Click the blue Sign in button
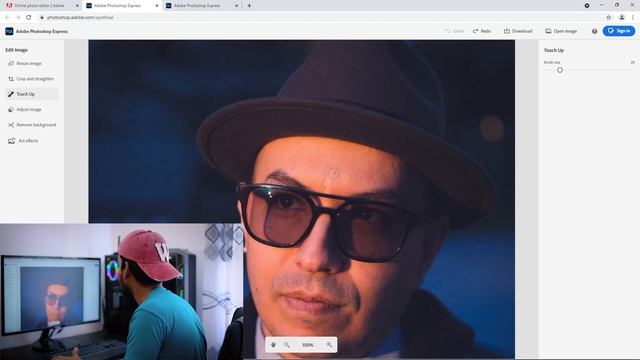This screenshot has height=360, width=640. pyautogui.click(x=619, y=31)
